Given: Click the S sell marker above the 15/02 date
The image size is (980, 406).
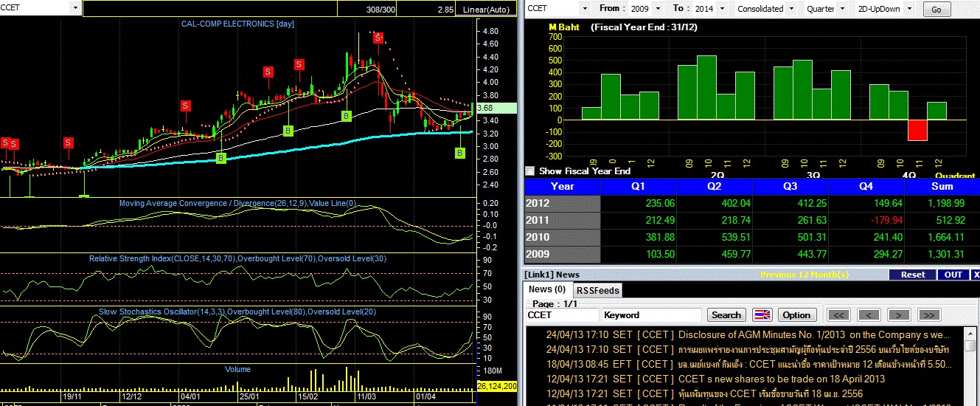Looking at the screenshot, I should 299,65.
